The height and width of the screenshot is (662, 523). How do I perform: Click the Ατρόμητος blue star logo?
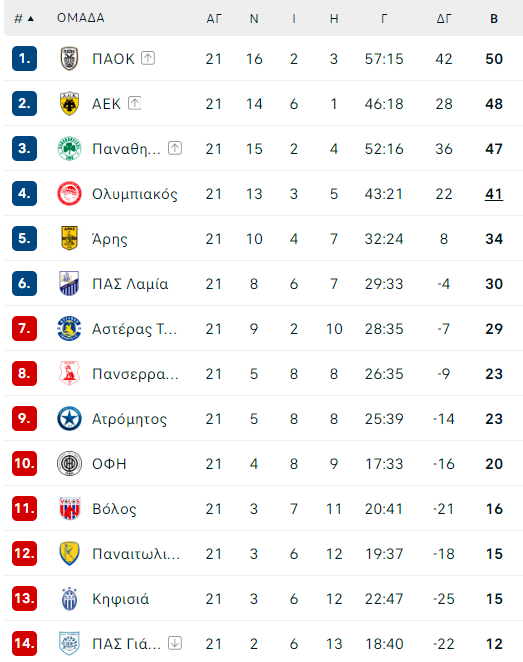(69, 419)
